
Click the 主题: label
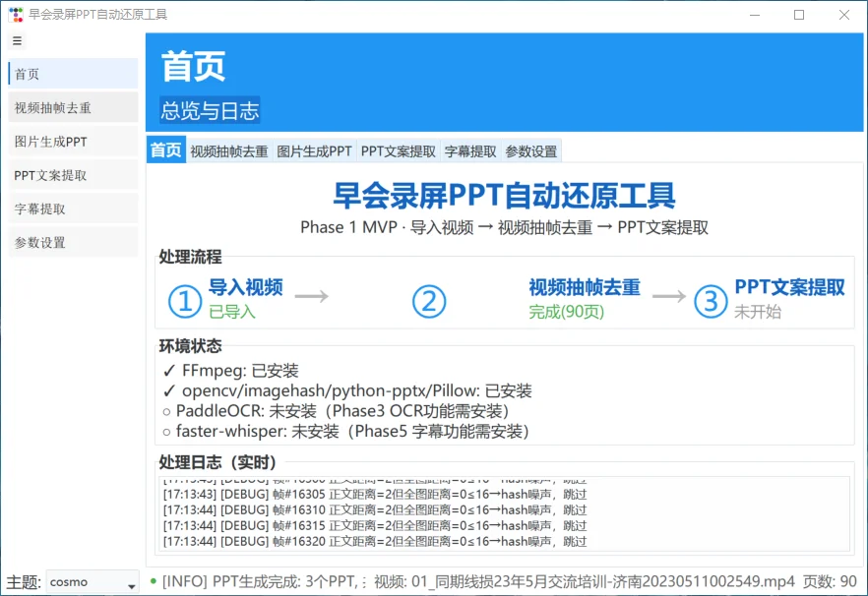click(24, 582)
